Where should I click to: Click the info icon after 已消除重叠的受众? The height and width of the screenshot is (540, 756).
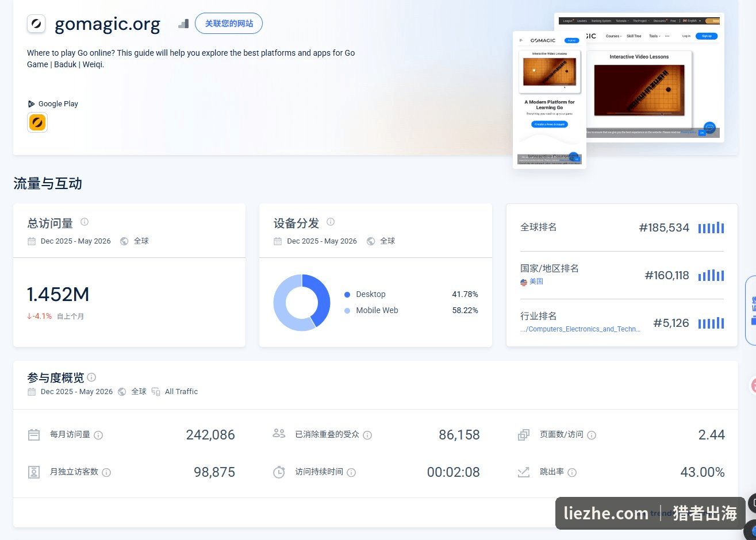point(367,435)
